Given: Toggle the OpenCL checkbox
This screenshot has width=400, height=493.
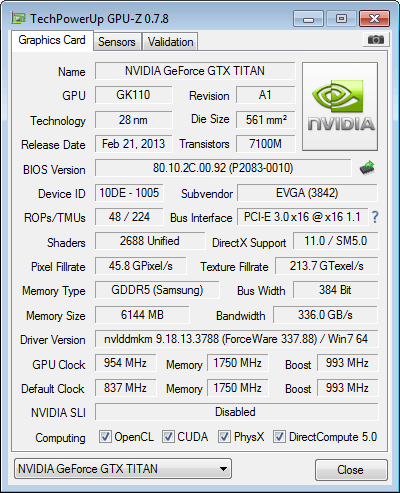Looking at the screenshot, I should pyautogui.click(x=105, y=436).
